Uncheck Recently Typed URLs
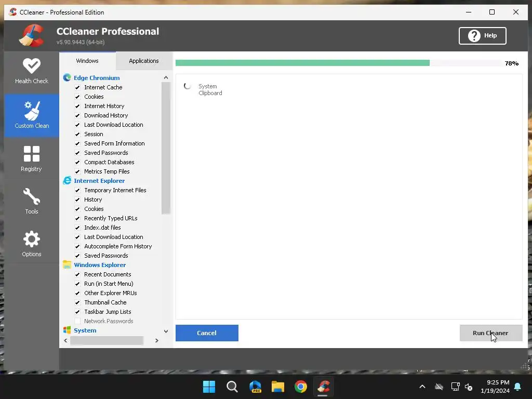The image size is (532, 399). pyautogui.click(x=77, y=218)
